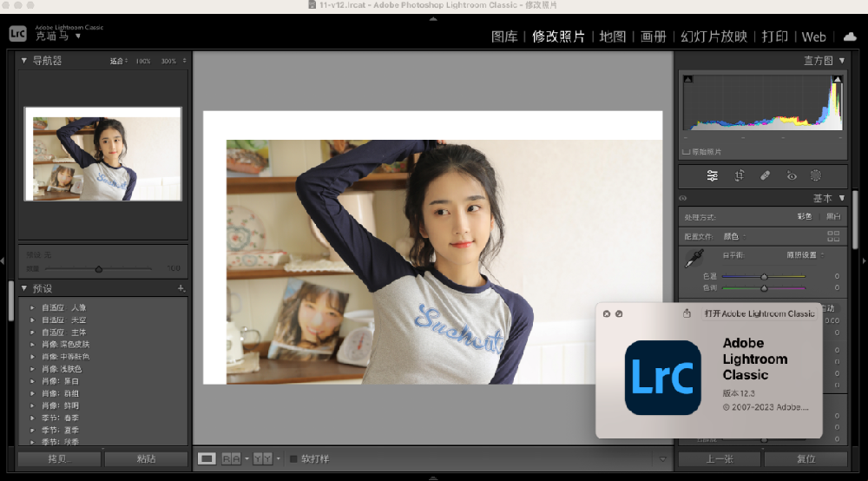
Task: Pick the white balance eyedropper tool
Action: point(694,258)
